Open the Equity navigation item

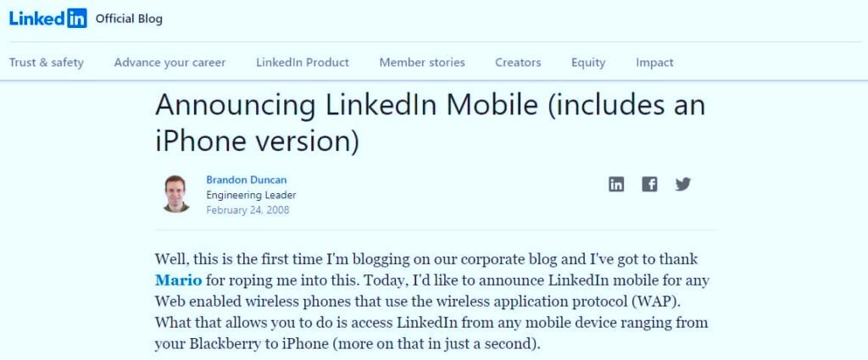point(588,63)
